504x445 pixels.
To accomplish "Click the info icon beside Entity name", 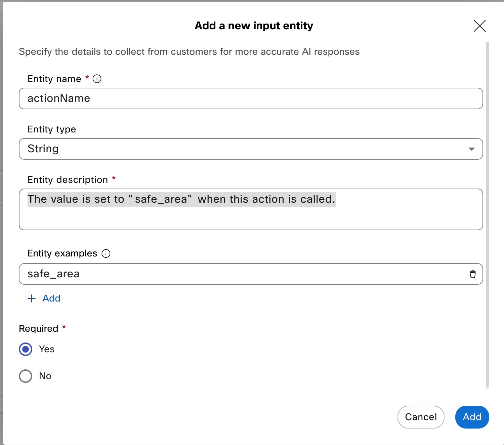I will coord(97,79).
